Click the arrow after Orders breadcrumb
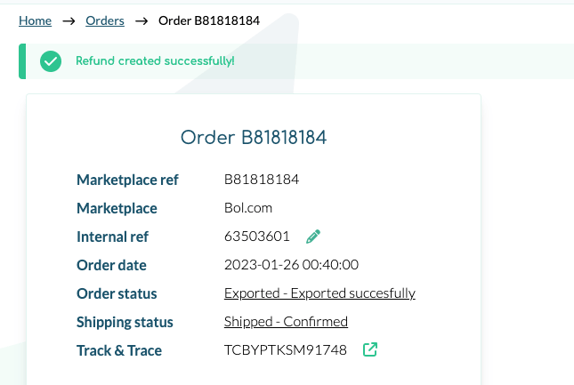The image size is (574, 385). click(x=141, y=21)
